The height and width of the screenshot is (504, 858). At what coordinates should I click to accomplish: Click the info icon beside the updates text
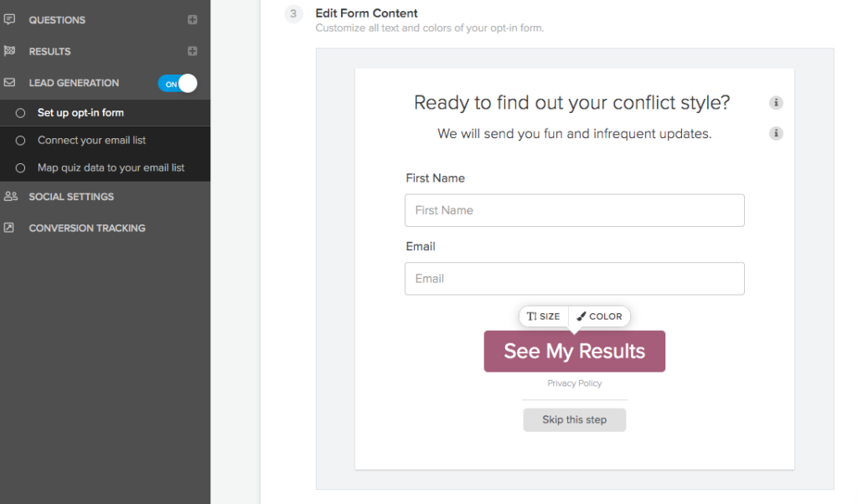point(775,133)
